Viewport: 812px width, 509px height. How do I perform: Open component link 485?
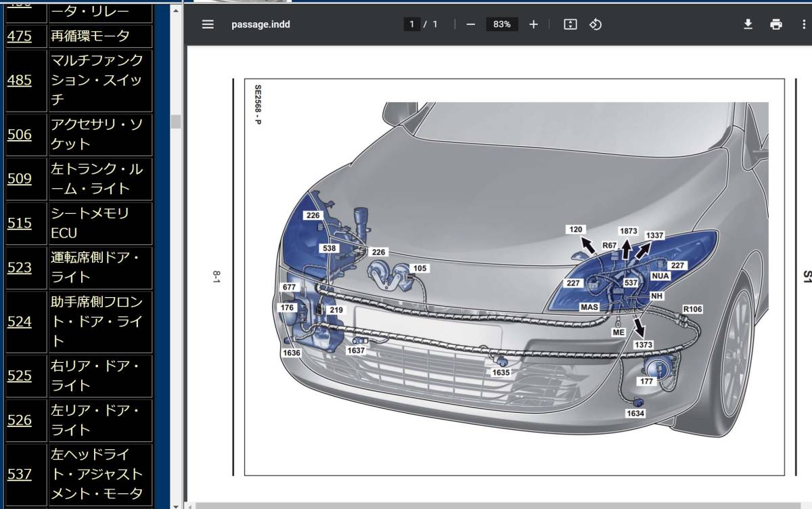click(20, 80)
